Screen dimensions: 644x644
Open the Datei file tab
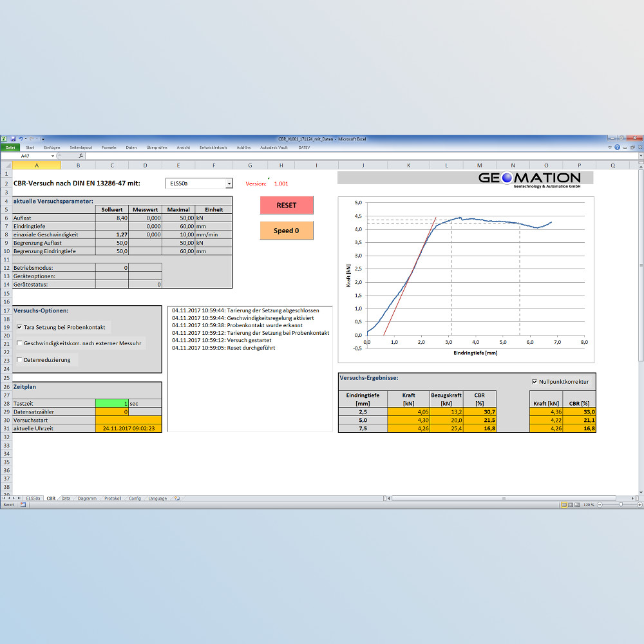pyautogui.click(x=10, y=147)
